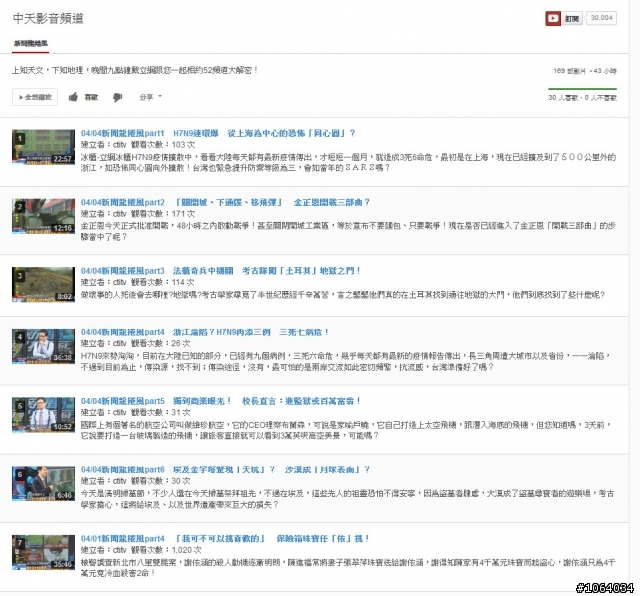640x596 pixels.
Task: Open the 新聞龍捲風 tab
Action: tap(31, 43)
